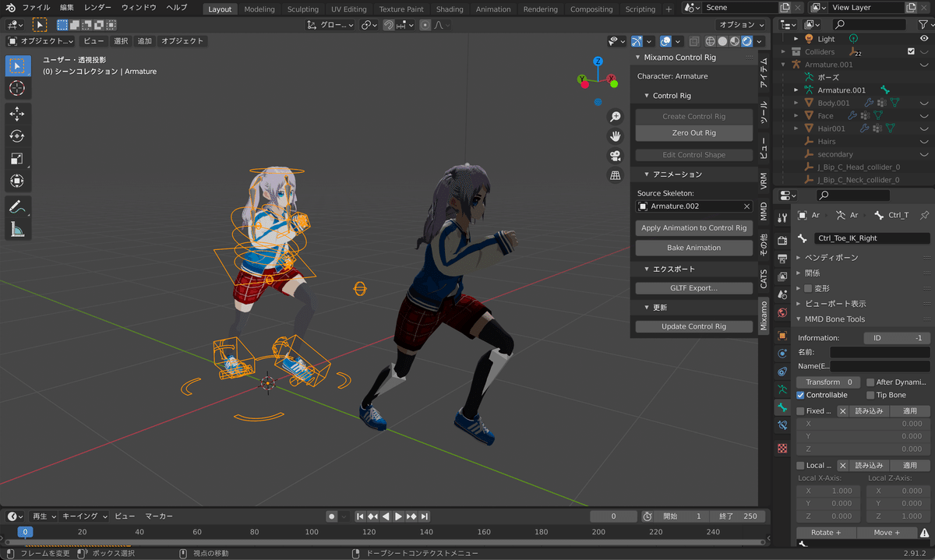Open the Texture properties tab
The image size is (935, 560).
pyautogui.click(x=783, y=449)
